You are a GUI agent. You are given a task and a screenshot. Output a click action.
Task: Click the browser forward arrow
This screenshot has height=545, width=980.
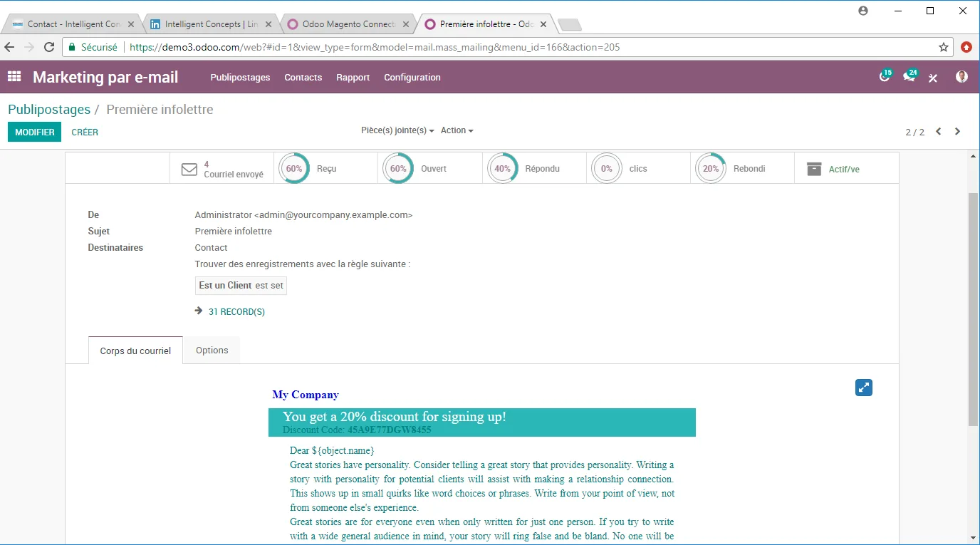coord(29,47)
